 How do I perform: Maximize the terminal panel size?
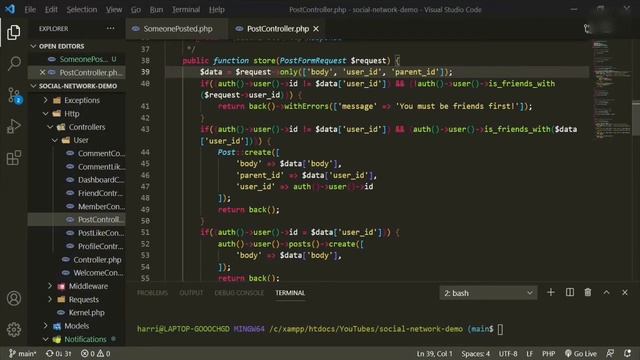[x=607, y=292]
